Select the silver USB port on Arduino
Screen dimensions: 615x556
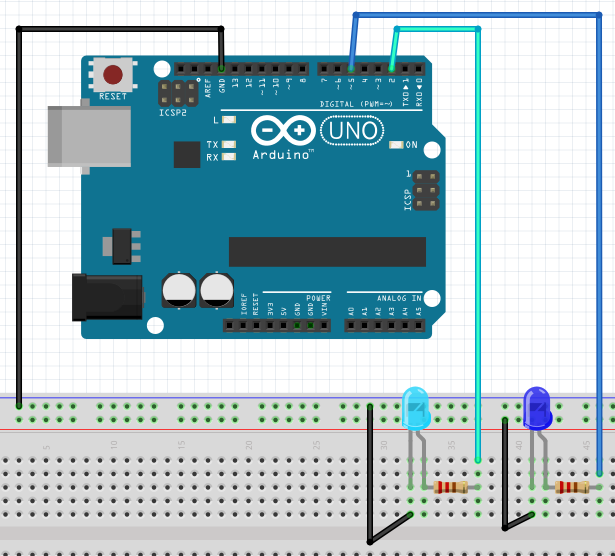(88, 136)
